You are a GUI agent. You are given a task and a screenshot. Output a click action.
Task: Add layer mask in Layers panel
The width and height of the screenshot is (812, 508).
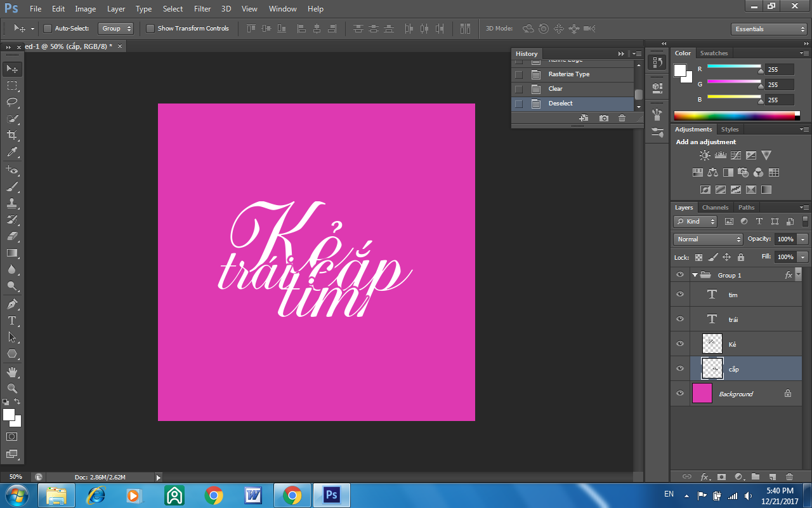(721, 476)
